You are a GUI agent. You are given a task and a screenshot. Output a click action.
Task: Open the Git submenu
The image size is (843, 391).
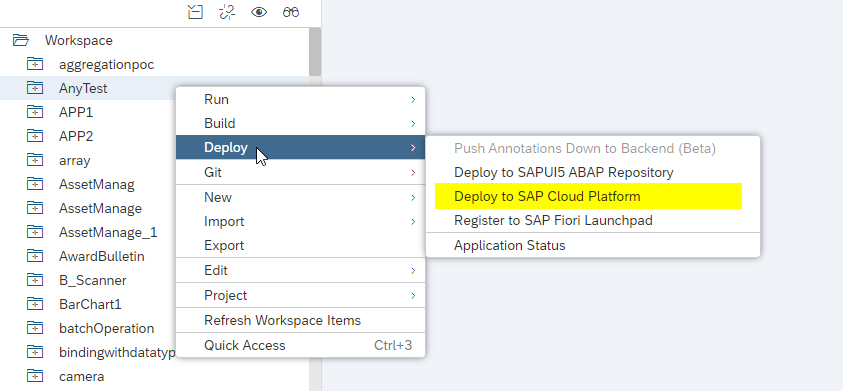(301, 172)
